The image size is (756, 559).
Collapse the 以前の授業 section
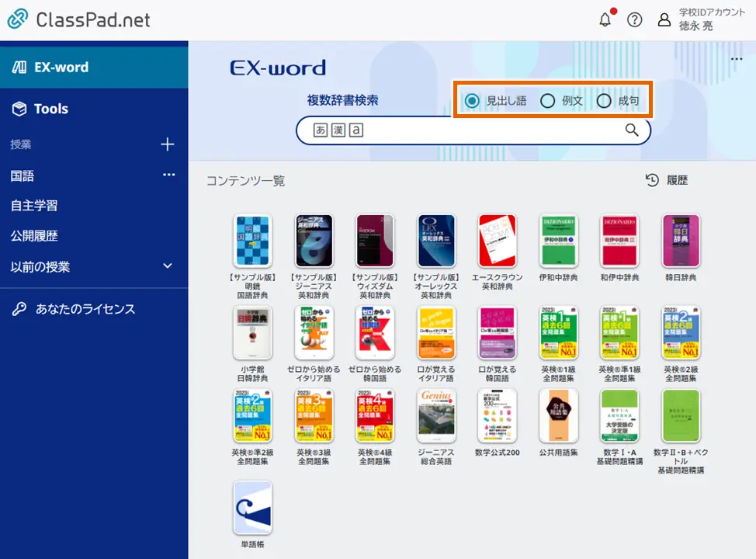click(167, 266)
